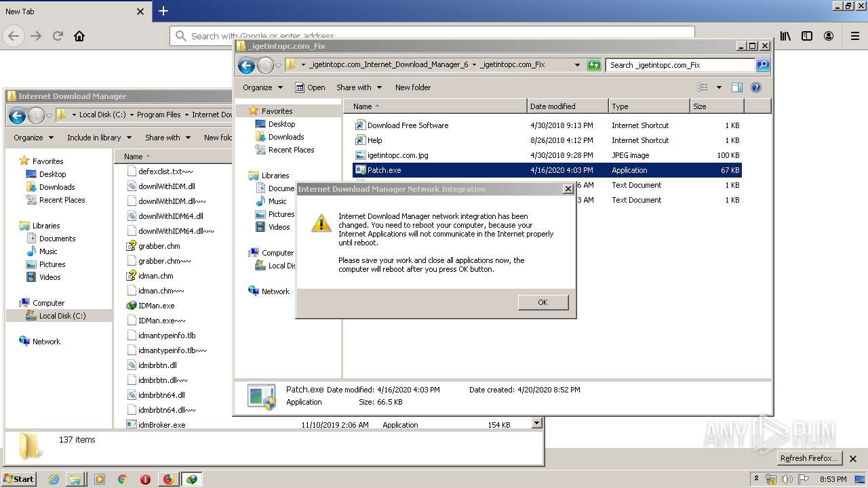Image resolution: width=868 pixels, height=488 pixels.
Task: Open Share with in Internet Download Manager window
Action: (x=167, y=138)
